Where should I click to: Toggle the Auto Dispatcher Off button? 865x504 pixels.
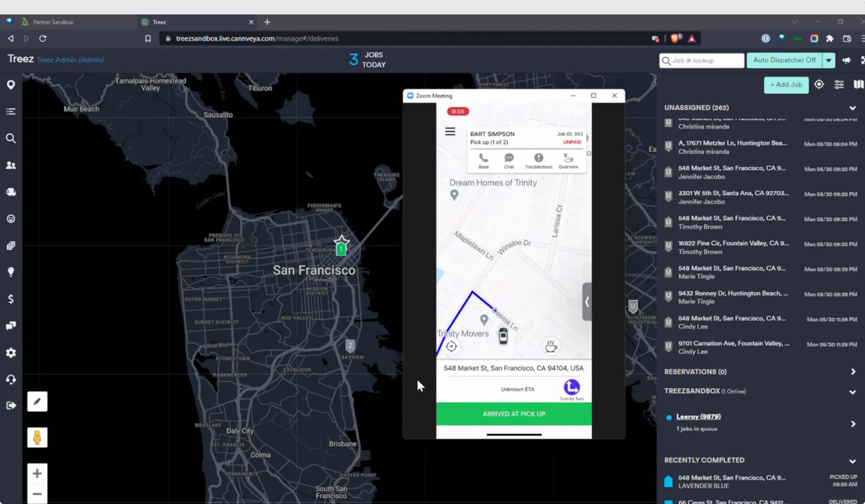click(x=784, y=60)
